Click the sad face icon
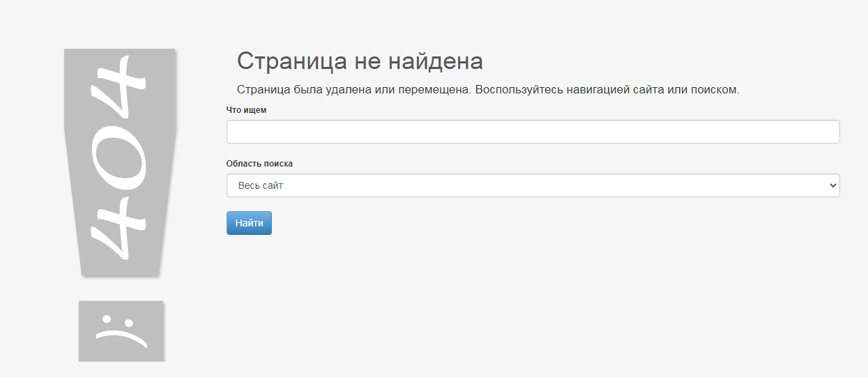 [121, 331]
